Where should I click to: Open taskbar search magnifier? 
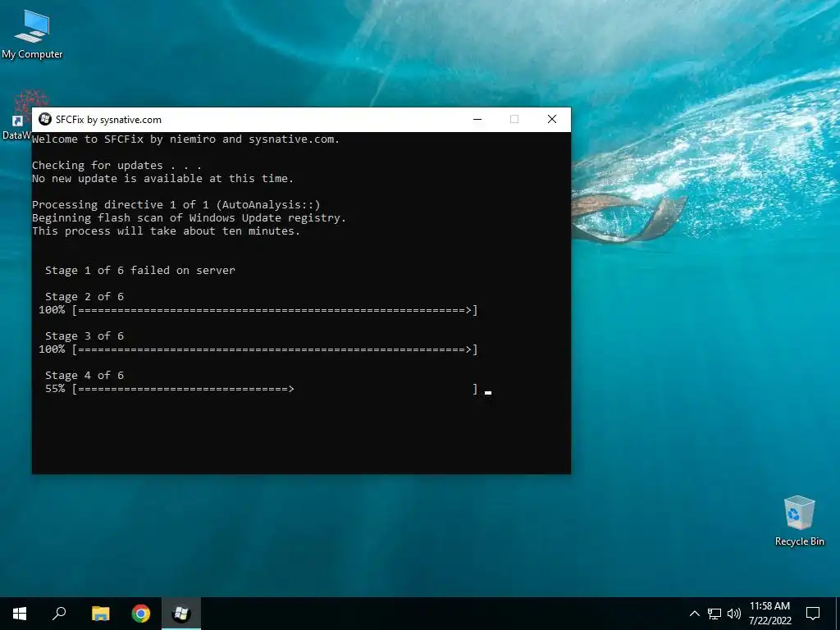pyautogui.click(x=59, y=614)
